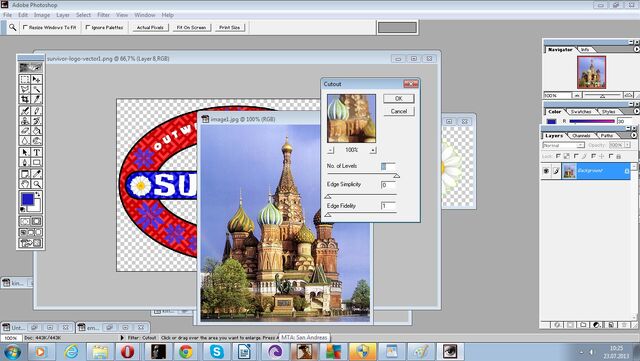Image resolution: width=640 pixels, height=361 pixels.
Task: Select the Clone Stamp tool
Action: pyautogui.click(x=25, y=121)
